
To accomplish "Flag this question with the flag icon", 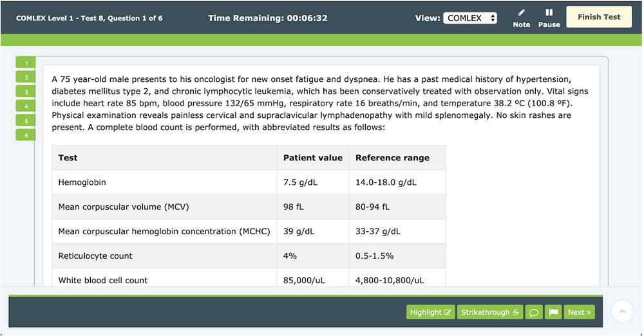I will (x=553, y=313).
